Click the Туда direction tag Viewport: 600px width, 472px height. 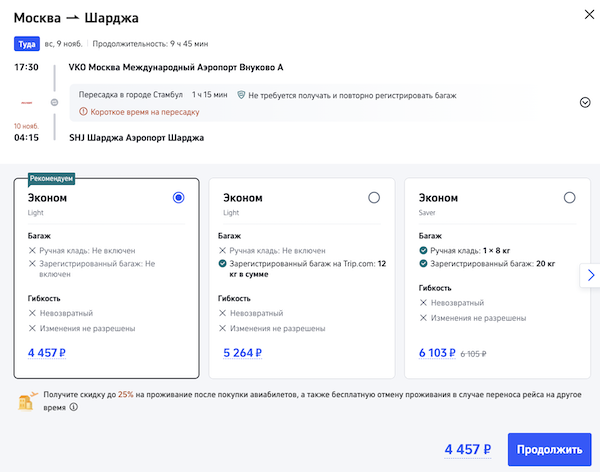[26, 44]
